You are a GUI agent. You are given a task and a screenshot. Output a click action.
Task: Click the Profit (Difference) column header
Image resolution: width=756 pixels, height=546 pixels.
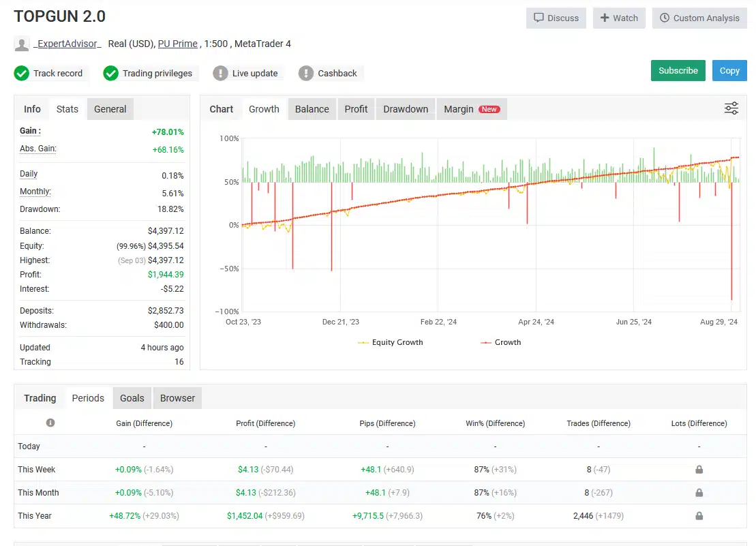click(x=266, y=423)
